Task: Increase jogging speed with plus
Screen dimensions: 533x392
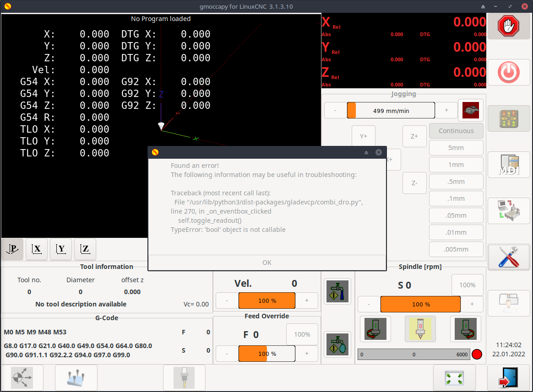Action: coord(446,110)
